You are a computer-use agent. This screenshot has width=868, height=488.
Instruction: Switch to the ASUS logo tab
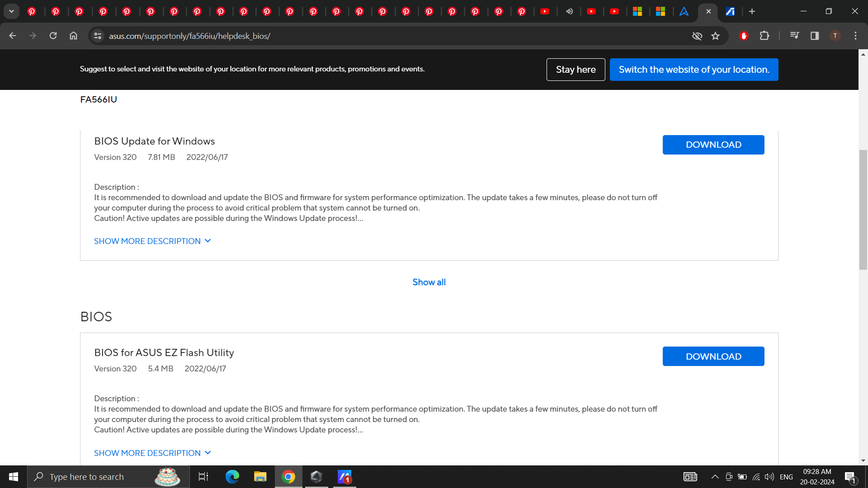(730, 11)
